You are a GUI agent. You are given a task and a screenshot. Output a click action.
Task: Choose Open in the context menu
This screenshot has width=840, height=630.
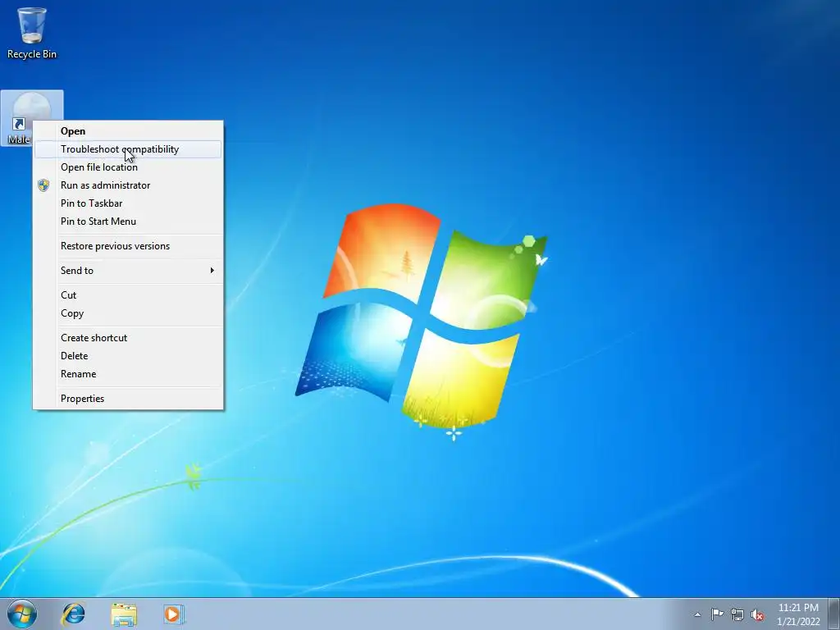127,131
